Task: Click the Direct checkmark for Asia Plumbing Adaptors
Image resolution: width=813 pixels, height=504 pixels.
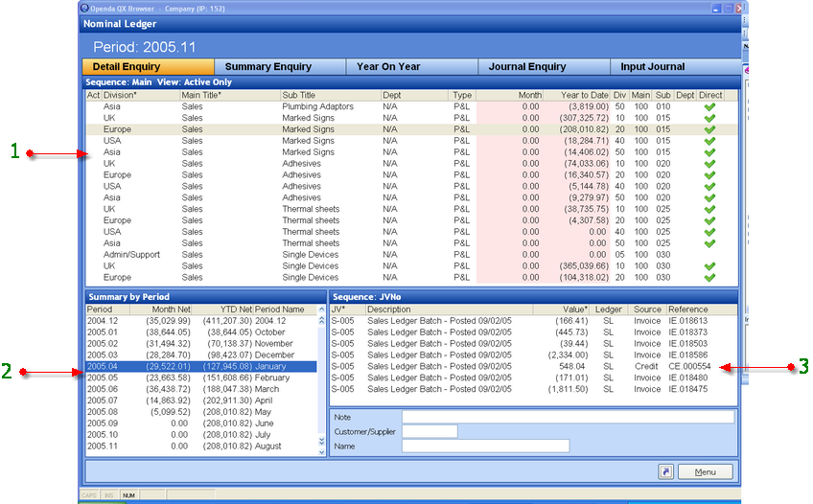Action: pyautogui.click(x=709, y=106)
